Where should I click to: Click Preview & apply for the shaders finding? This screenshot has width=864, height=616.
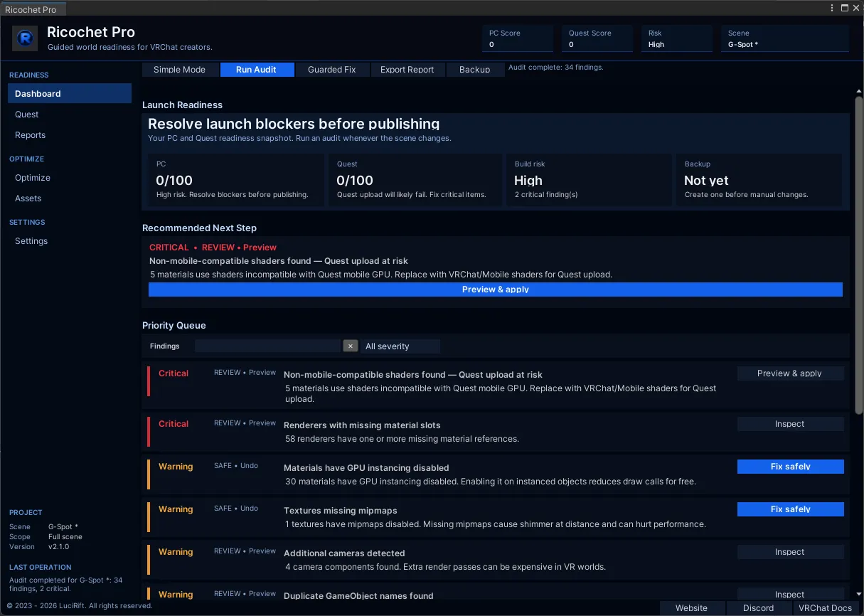pos(790,373)
